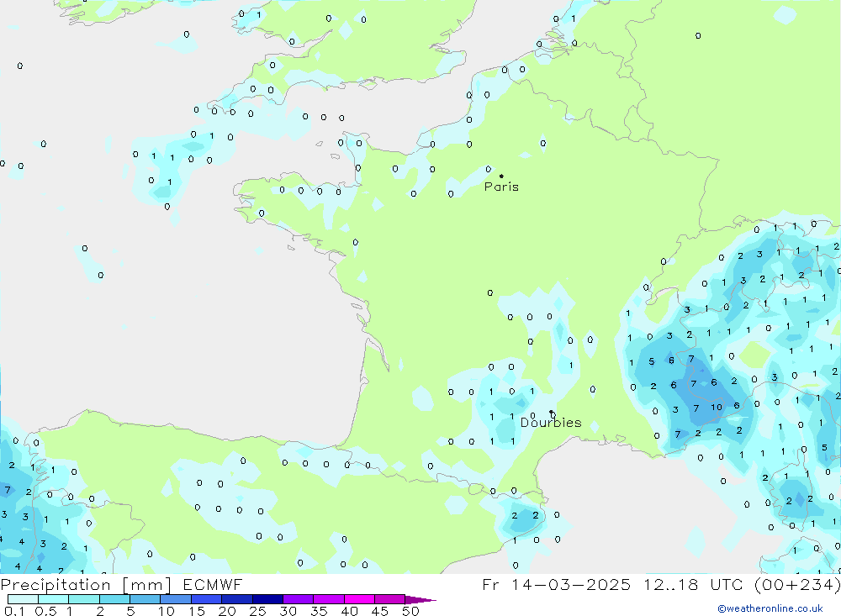Pick the 2–5 mm legend swatch

114,599
